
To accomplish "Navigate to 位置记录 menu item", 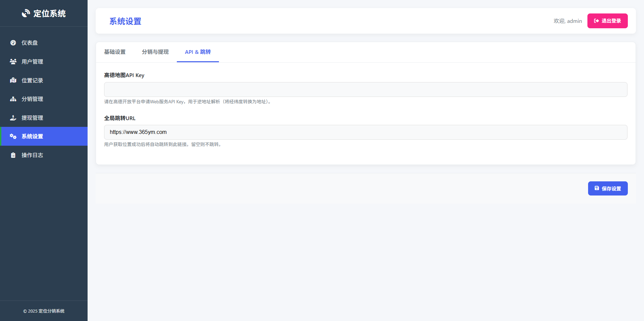I will [32, 80].
